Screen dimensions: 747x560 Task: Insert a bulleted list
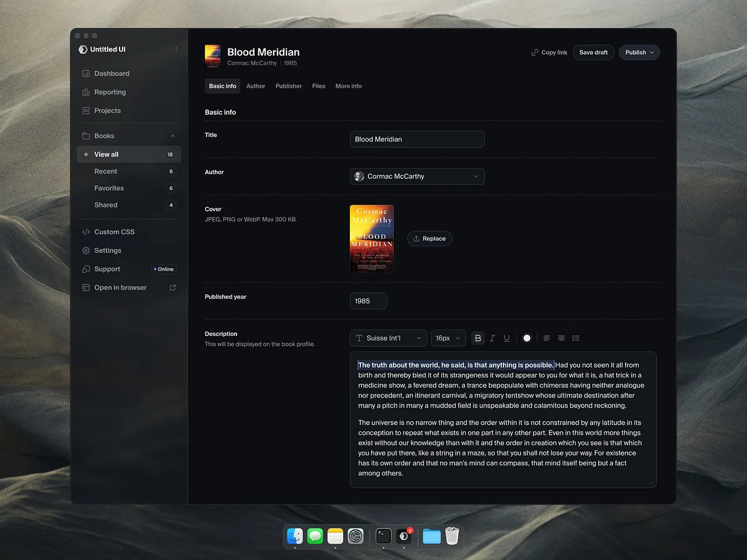(x=576, y=338)
